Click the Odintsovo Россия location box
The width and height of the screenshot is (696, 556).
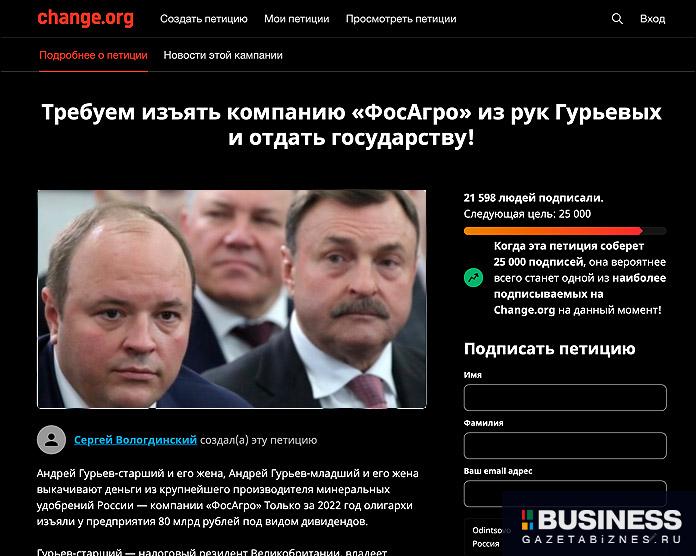(x=488, y=537)
